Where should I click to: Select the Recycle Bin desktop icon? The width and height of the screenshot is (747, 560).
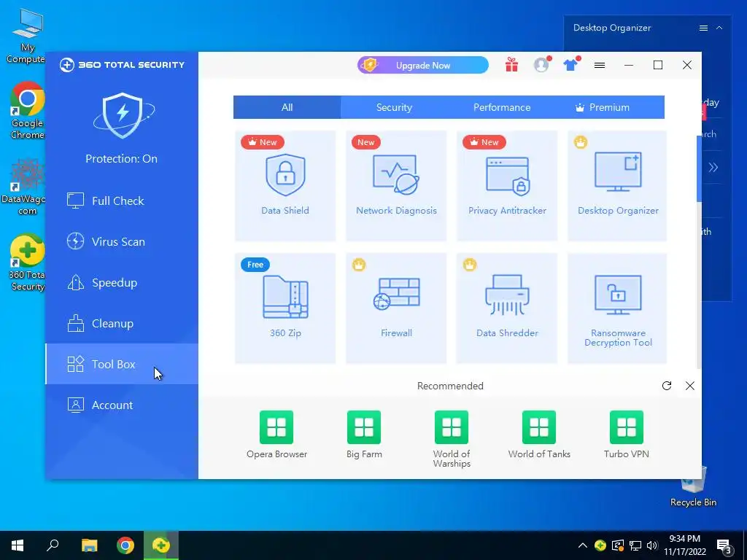tap(693, 486)
